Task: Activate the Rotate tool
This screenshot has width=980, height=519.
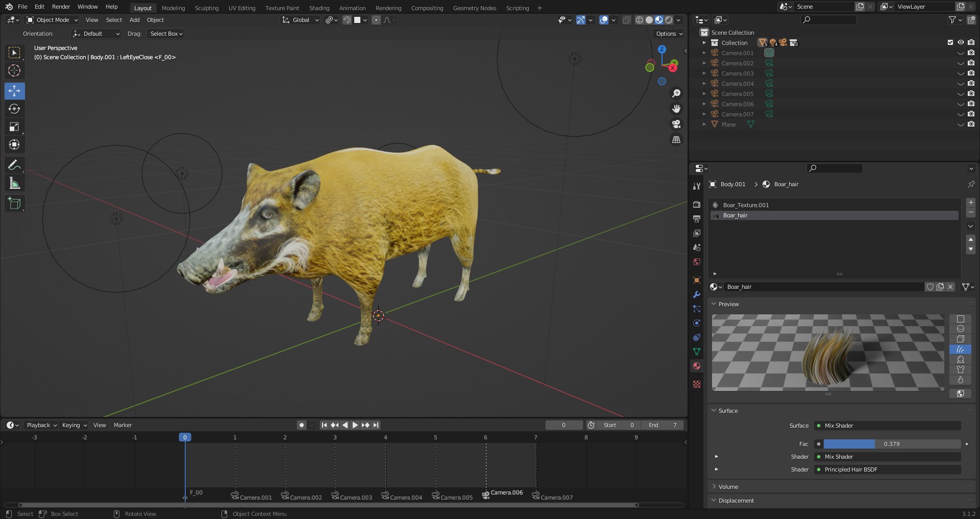Action: (14, 109)
